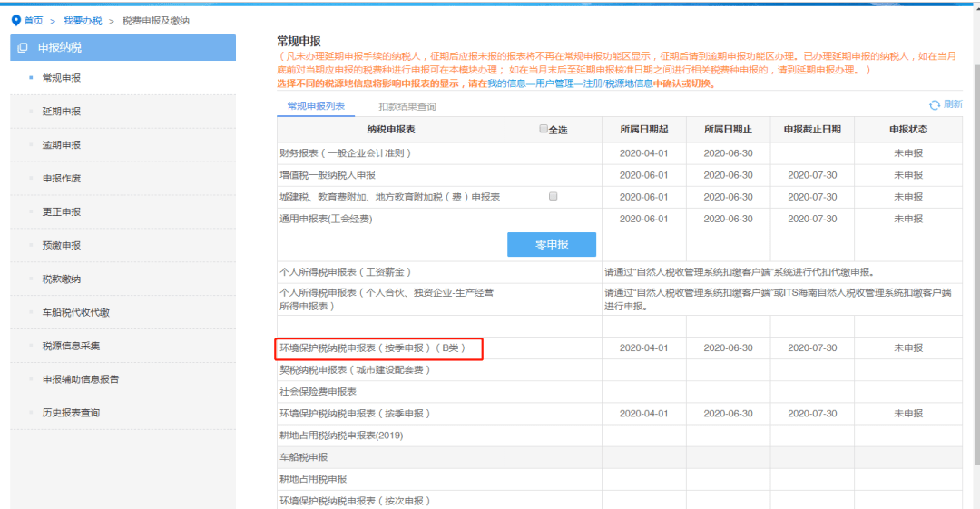980x509 pixels.
Task: Select the 常规申报列表 tab
Action: tap(316, 106)
